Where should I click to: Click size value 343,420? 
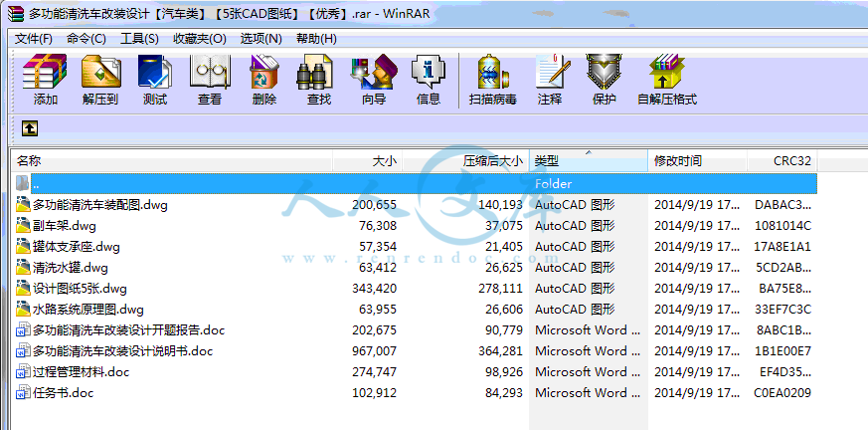click(374, 289)
